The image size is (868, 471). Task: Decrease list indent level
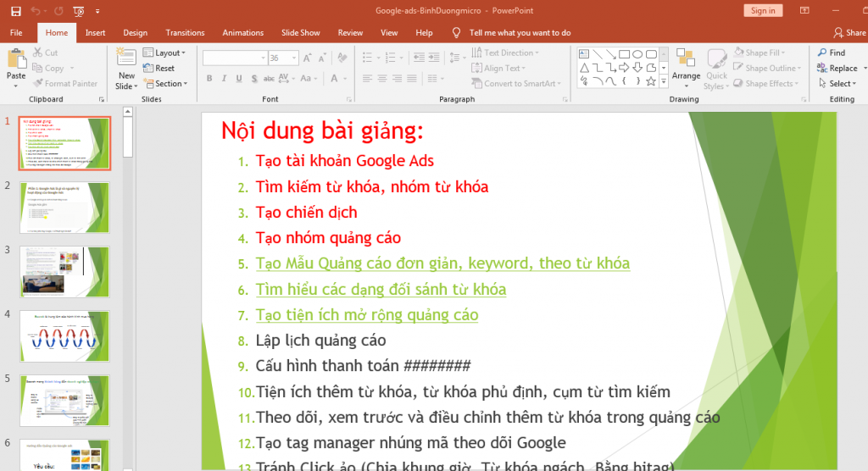[x=419, y=58]
